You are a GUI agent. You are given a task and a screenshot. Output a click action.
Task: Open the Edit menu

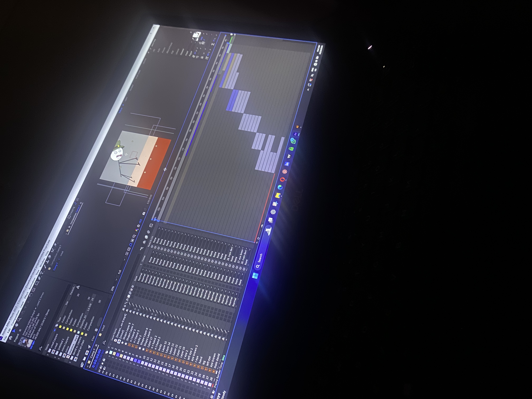(x=9, y=331)
